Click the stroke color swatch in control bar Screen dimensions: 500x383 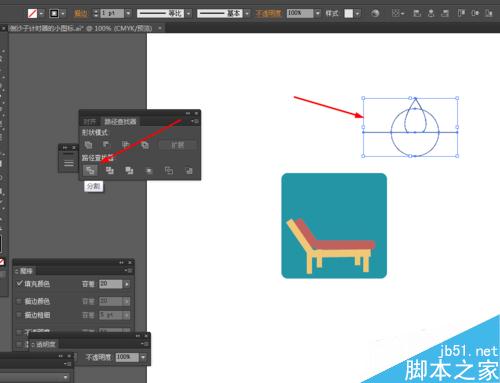[54, 13]
